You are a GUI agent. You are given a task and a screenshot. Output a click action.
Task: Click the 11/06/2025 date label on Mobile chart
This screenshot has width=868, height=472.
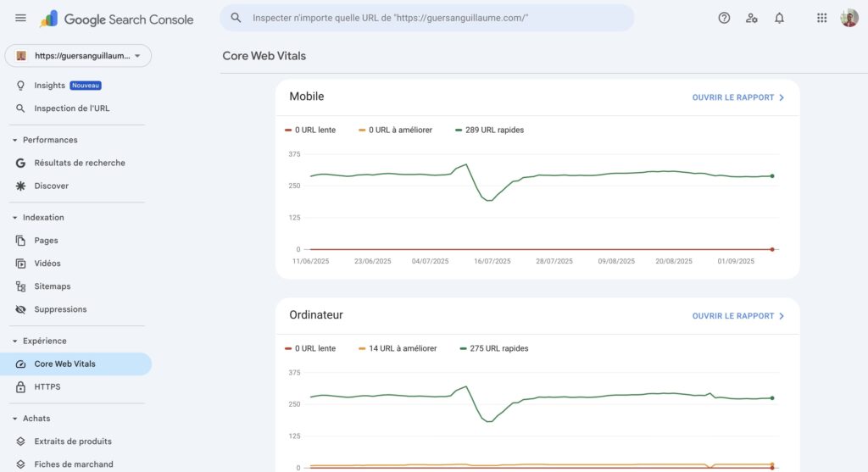click(310, 261)
